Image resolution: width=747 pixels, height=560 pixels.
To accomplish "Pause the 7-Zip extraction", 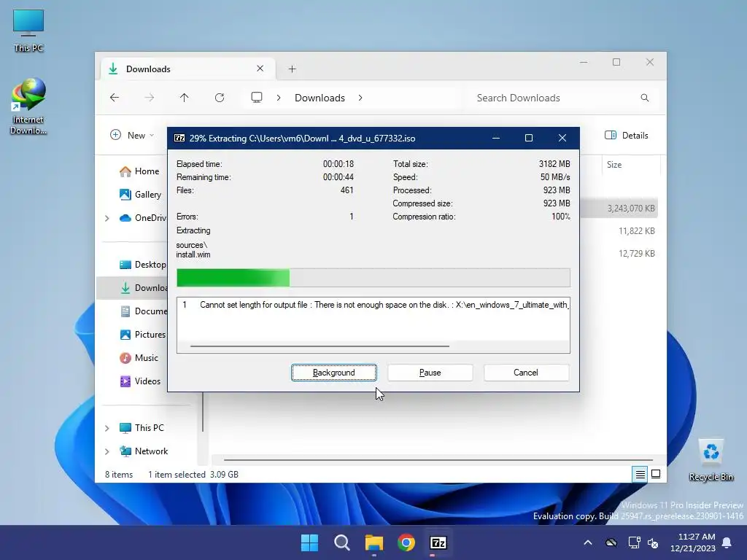I will 430,373.
